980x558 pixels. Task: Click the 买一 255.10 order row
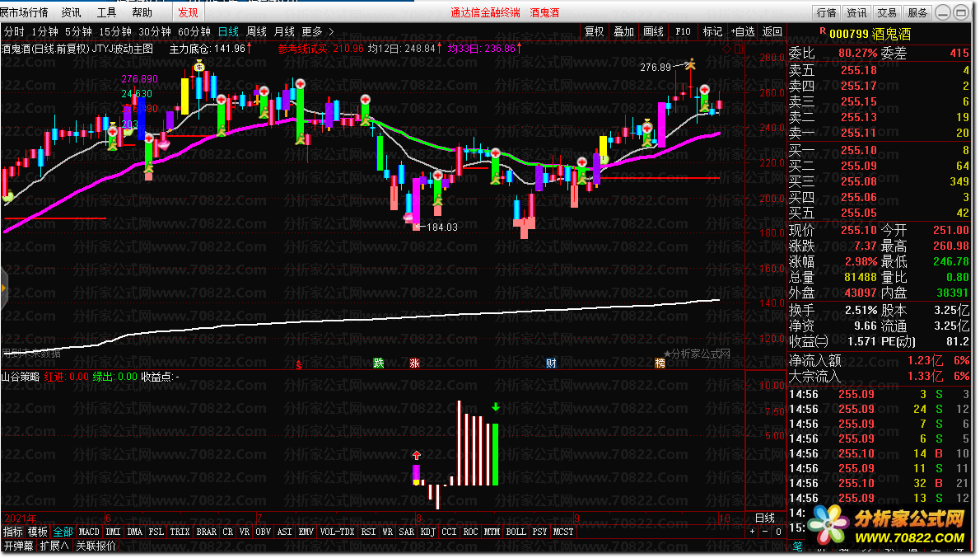[879, 150]
